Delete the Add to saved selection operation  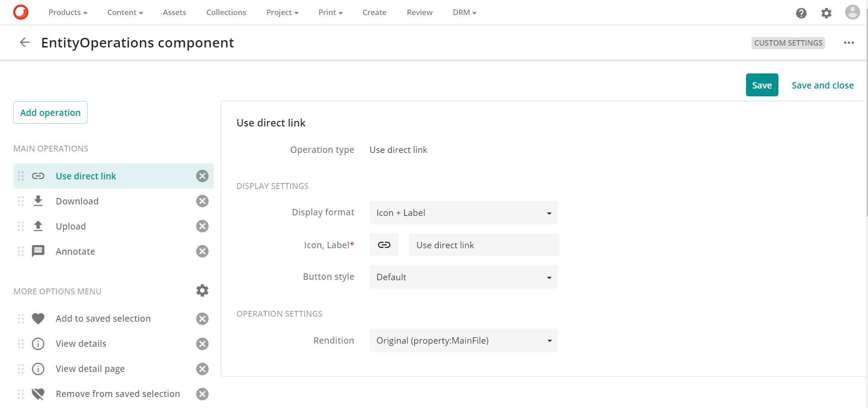(202, 319)
